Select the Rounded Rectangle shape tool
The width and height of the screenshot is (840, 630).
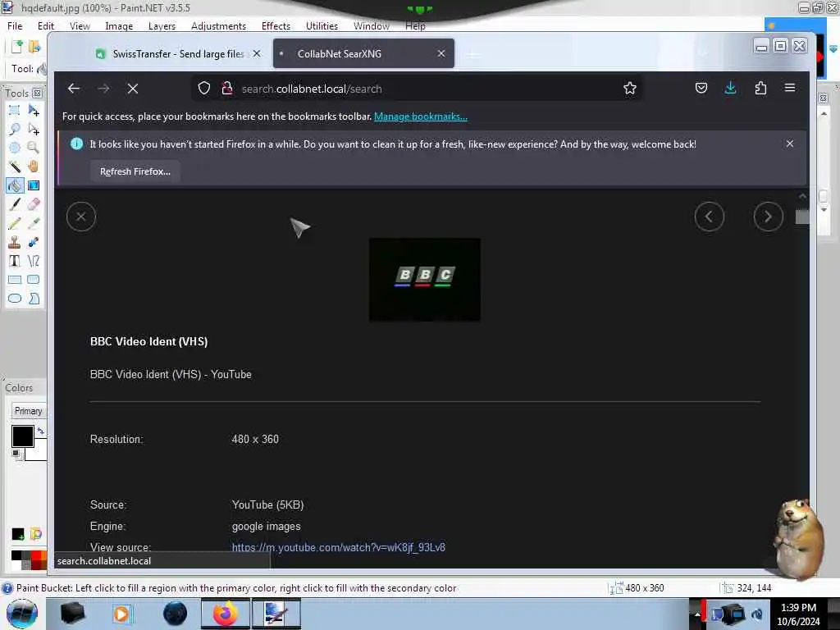33,280
